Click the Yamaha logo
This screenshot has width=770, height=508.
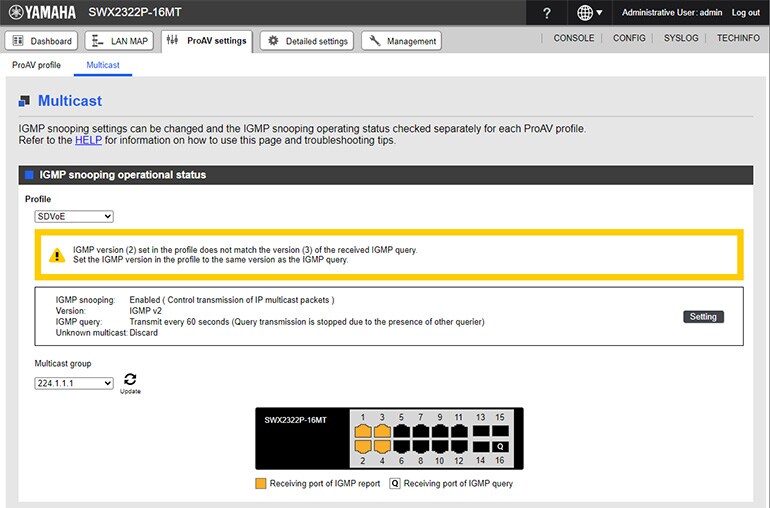tap(40, 13)
